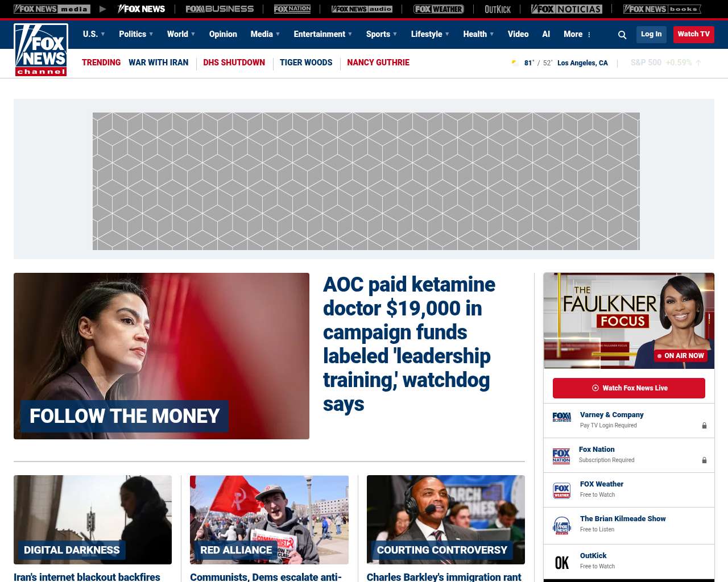Image resolution: width=728 pixels, height=582 pixels.
Task: Go to Fox Business network logo
Action: pyautogui.click(x=220, y=9)
